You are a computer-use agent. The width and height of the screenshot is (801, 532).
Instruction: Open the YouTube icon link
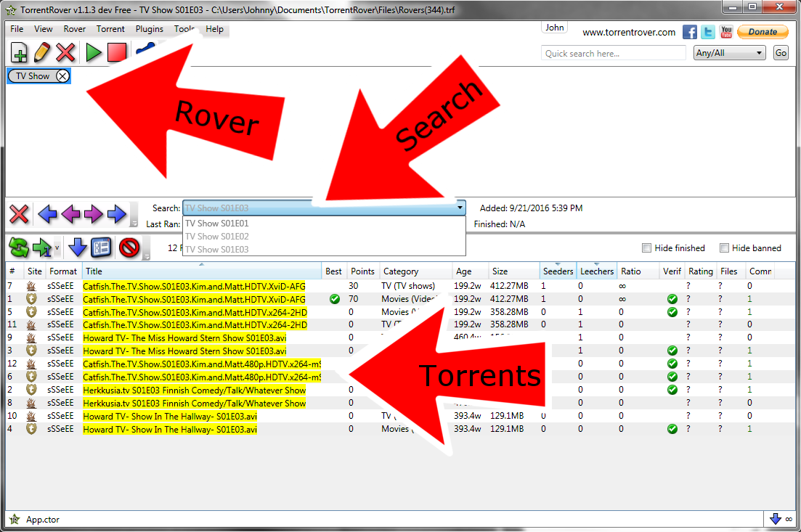tap(726, 32)
